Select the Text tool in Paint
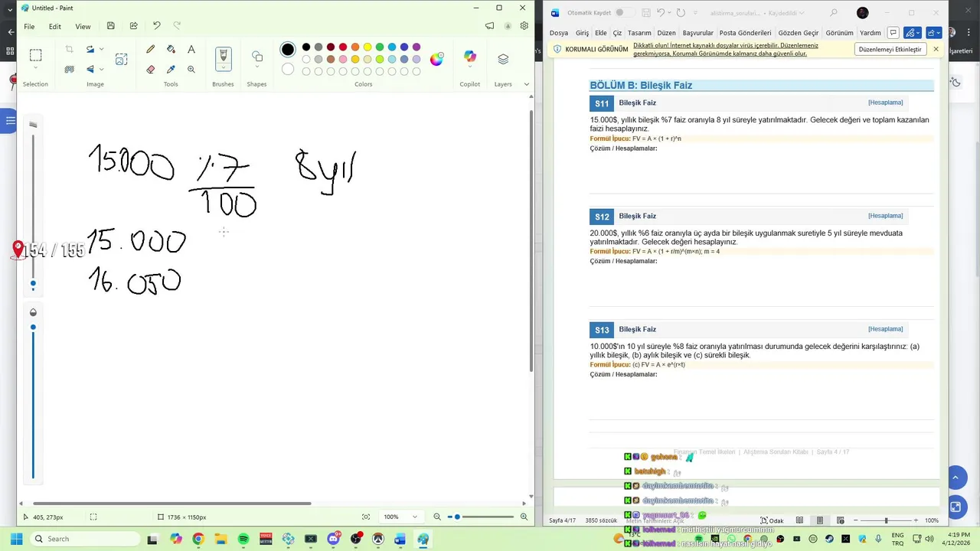This screenshot has height=551, width=980. click(191, 49)
